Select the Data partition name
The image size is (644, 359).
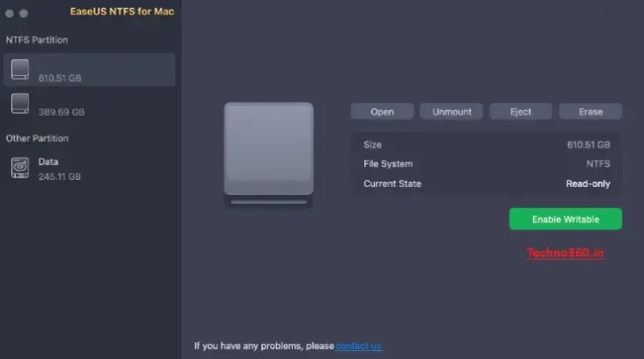point(49,162)
